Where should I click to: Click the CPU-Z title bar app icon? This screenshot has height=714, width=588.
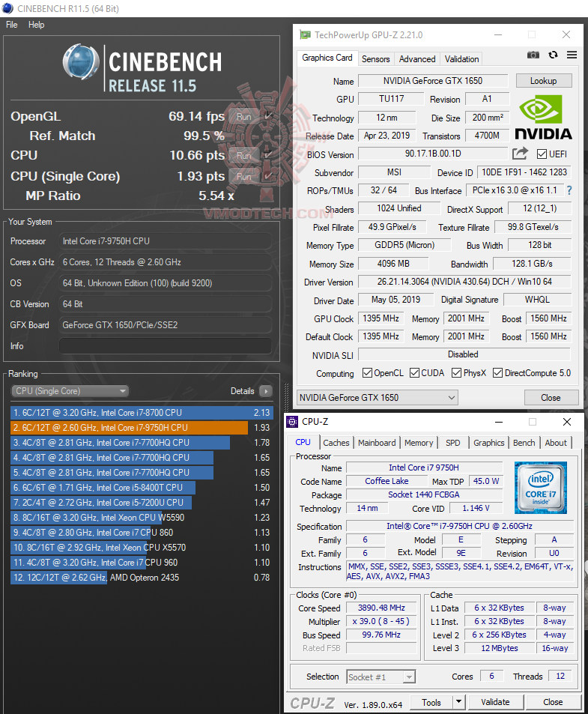coord(291,422)
